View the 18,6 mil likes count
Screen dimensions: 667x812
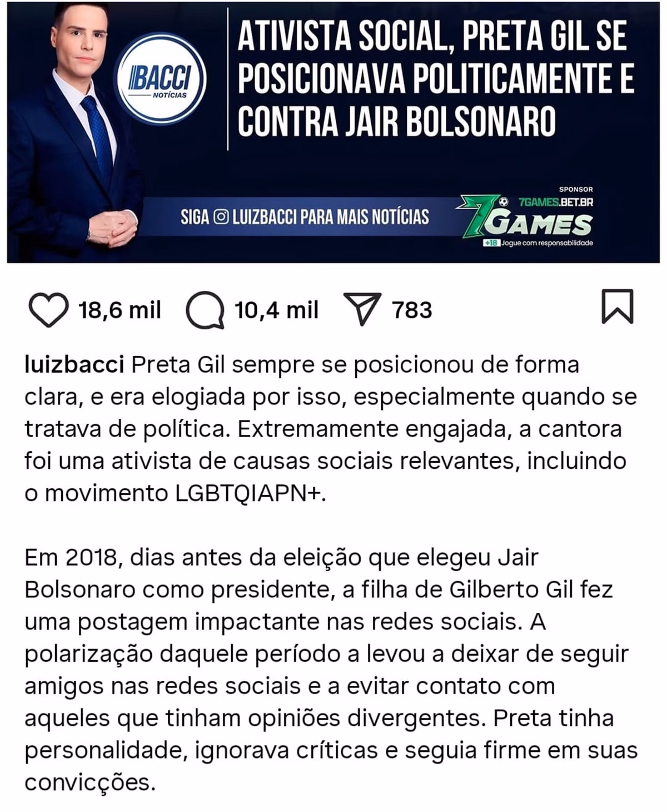point(120,310)
